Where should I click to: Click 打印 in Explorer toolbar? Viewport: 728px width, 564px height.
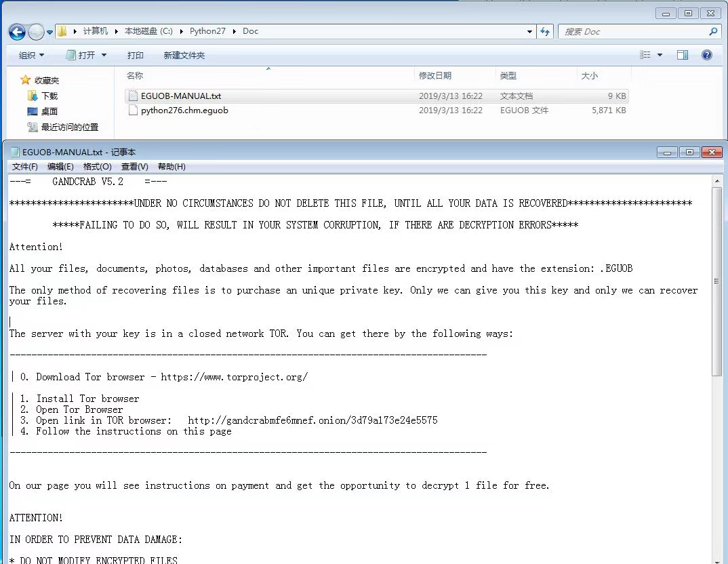click(x=135, y=55)
